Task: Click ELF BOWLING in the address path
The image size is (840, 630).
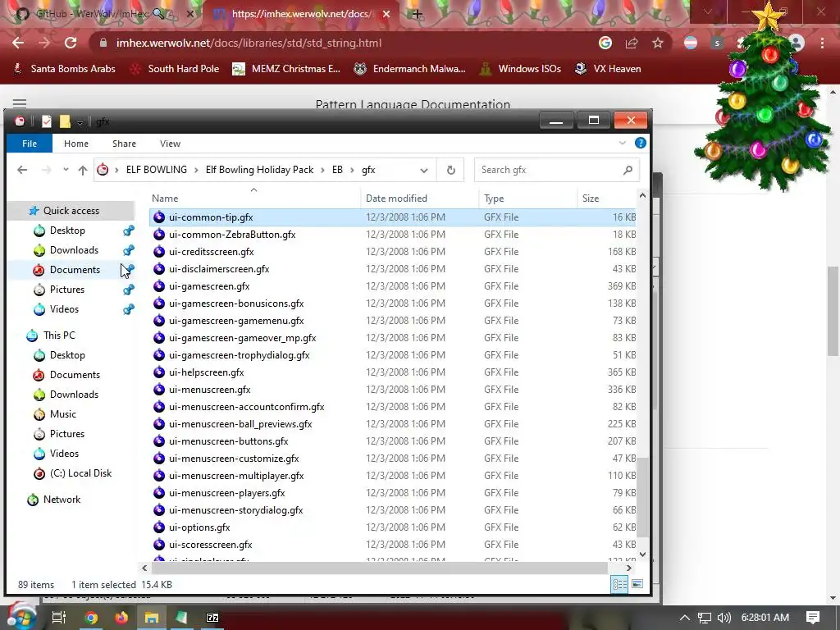Action: coord(157,170)
